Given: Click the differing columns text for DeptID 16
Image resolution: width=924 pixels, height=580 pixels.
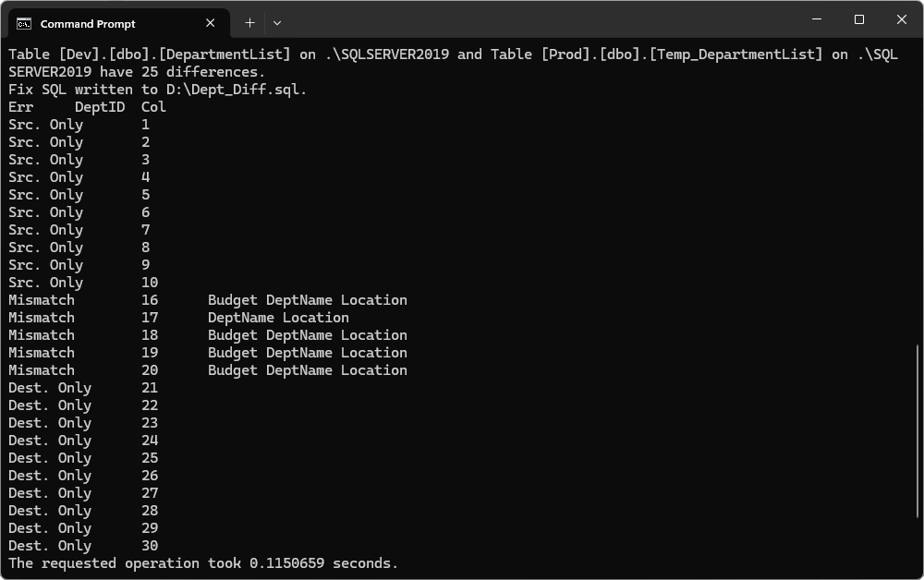Looking at the screenshot, I should (307, 300).
